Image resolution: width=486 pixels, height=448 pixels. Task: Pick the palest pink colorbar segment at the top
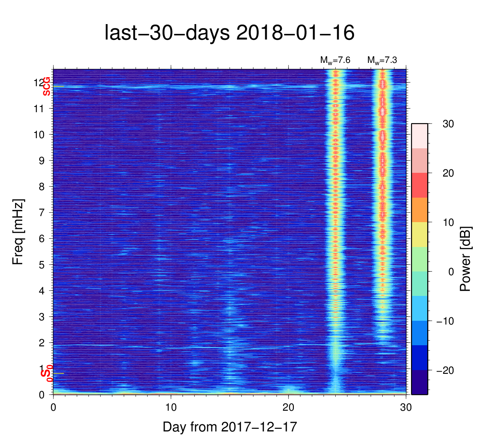pos(419,136)
